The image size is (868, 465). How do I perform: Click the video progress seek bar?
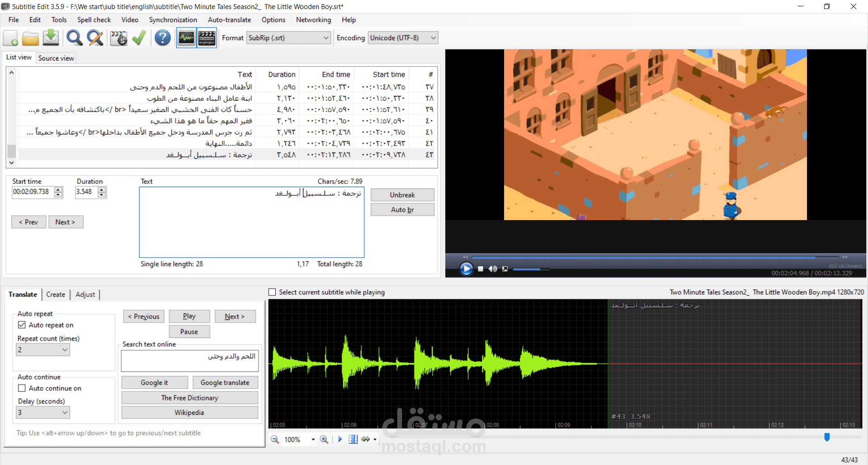coord(655,257)
